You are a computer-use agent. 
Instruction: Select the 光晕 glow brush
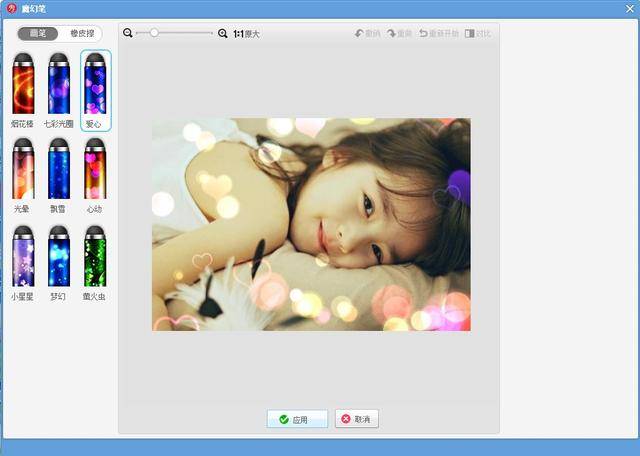22,172
